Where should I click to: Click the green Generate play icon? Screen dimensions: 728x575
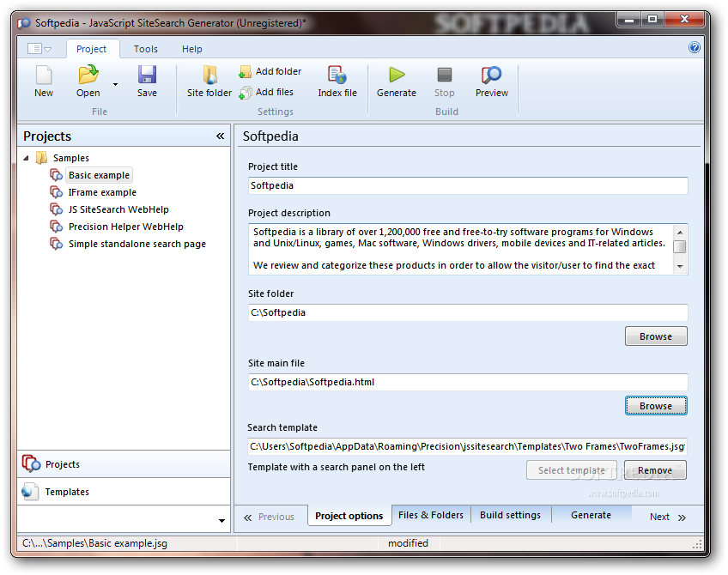click(397, 75)
